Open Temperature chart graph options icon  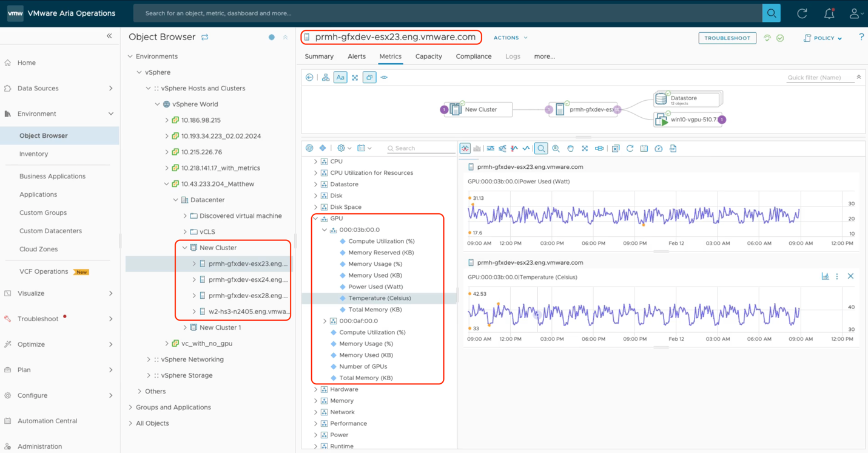tap(825, 276)
